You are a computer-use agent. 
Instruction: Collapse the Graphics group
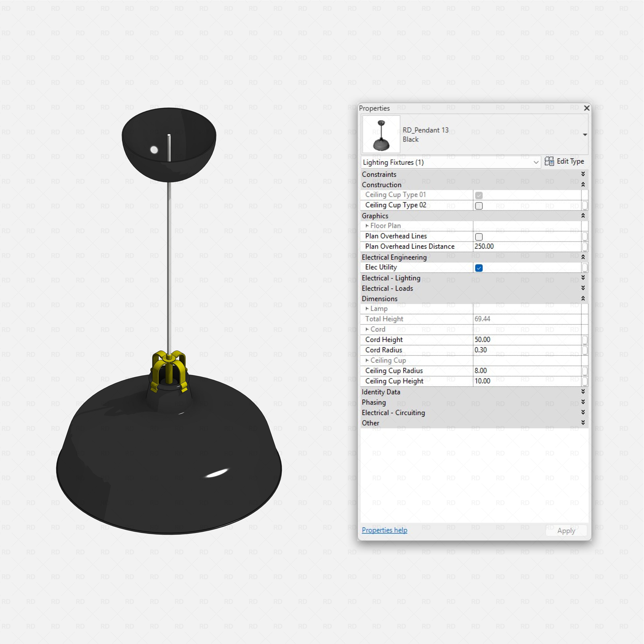(x=583, y=216)
